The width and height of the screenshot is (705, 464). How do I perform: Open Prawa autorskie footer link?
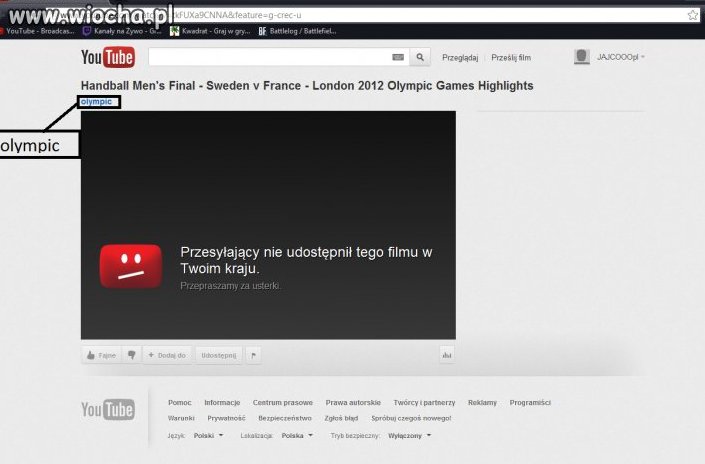[353, 402]
